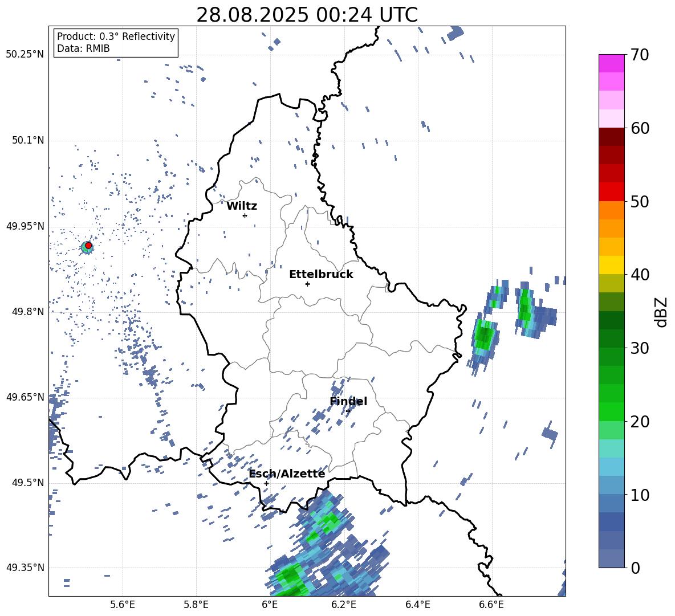This screenshot has width=675, height=616.
Task: Click the red radar site marker dot
Action: [88, 246]
